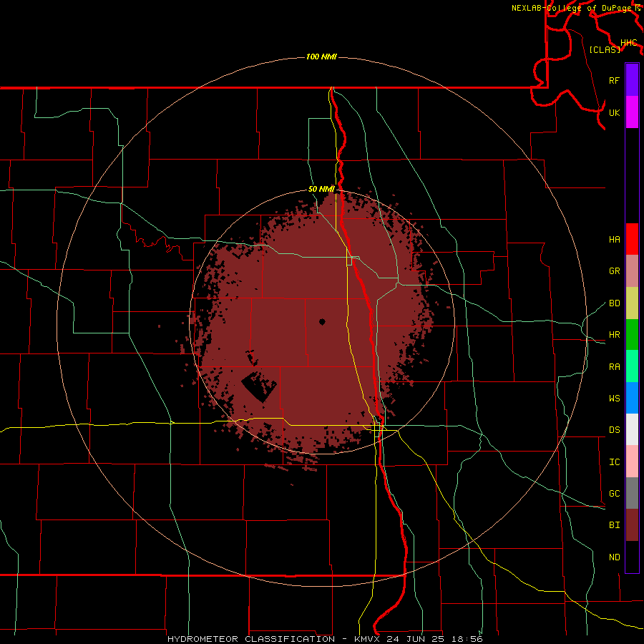This screenshot has width=644, height=644.
Task: Pick the RA light green legend swatch
Action: tap(632, 366)
